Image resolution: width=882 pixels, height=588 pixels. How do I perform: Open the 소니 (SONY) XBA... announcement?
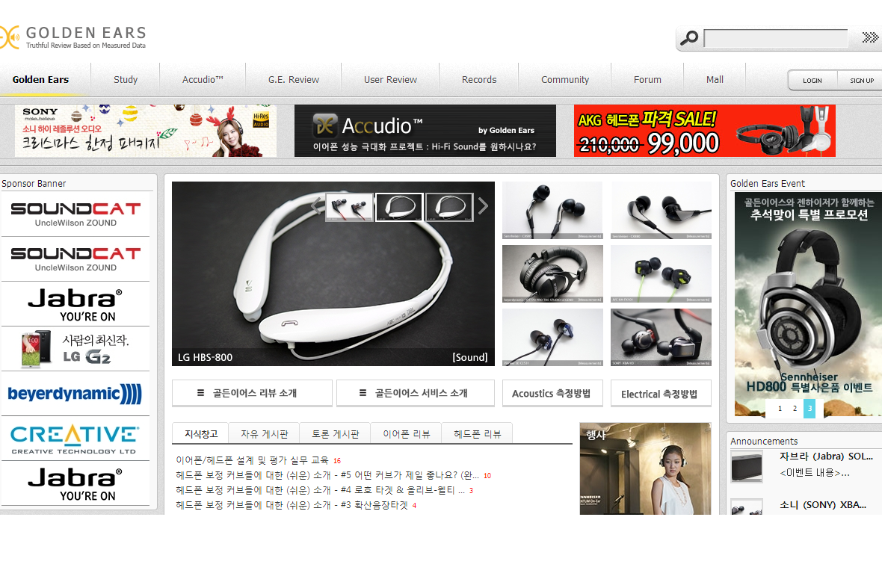tap(823, 505)
